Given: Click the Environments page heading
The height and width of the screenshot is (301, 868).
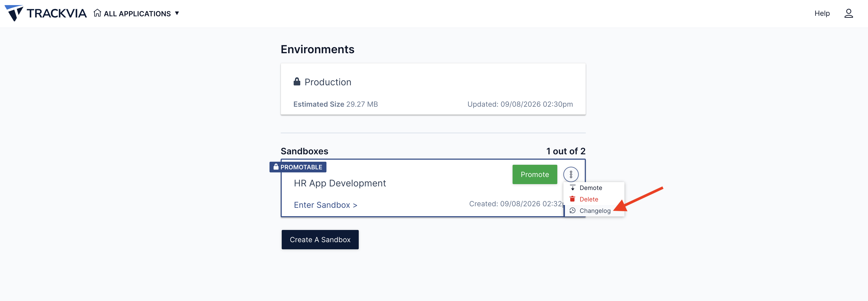Looking at the screenshot, I should pyautogui.click(x=317, y=49).
